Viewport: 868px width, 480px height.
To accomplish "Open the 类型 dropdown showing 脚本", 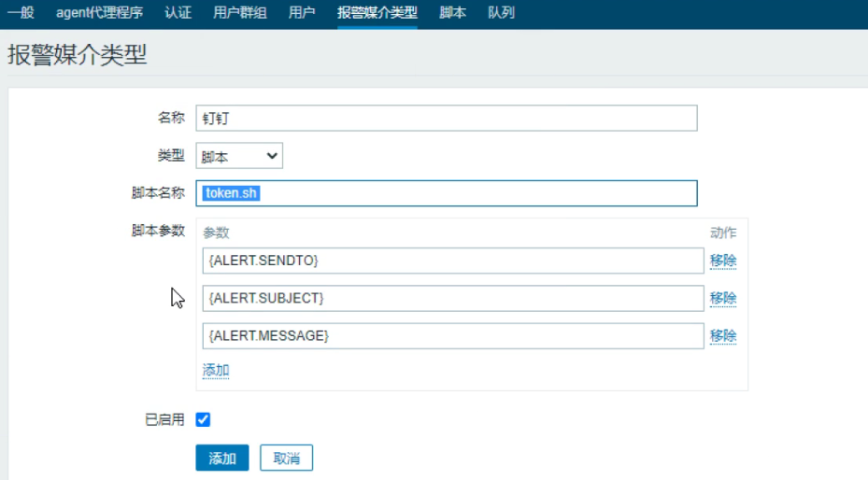I will click(239, 156).
